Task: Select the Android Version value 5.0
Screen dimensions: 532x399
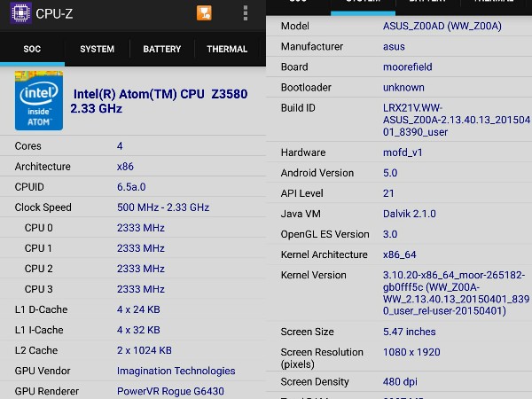Action: coord(390,173)
